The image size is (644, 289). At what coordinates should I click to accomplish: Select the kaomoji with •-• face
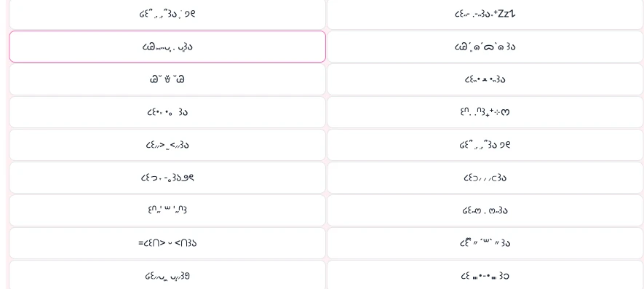click(485, 275)
